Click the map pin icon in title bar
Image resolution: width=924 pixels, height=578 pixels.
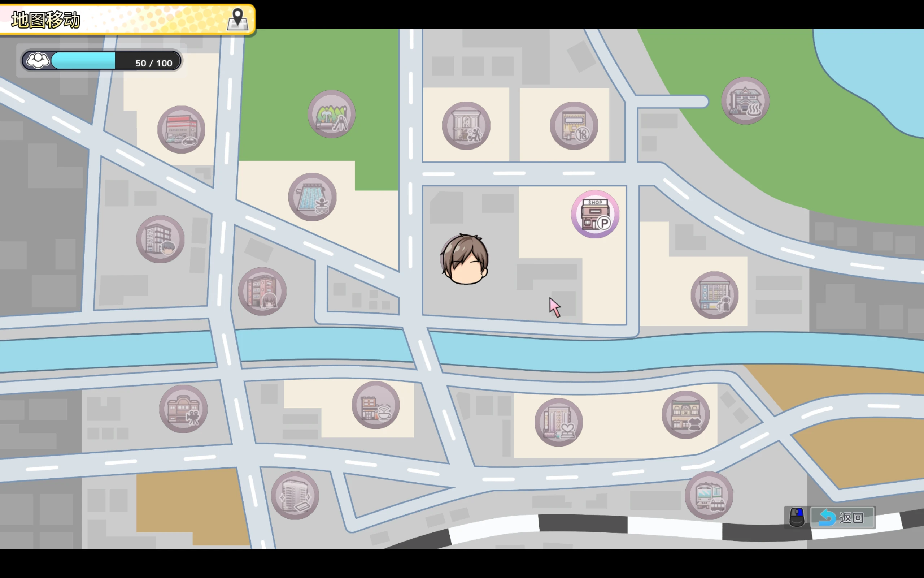coord(238,19)
